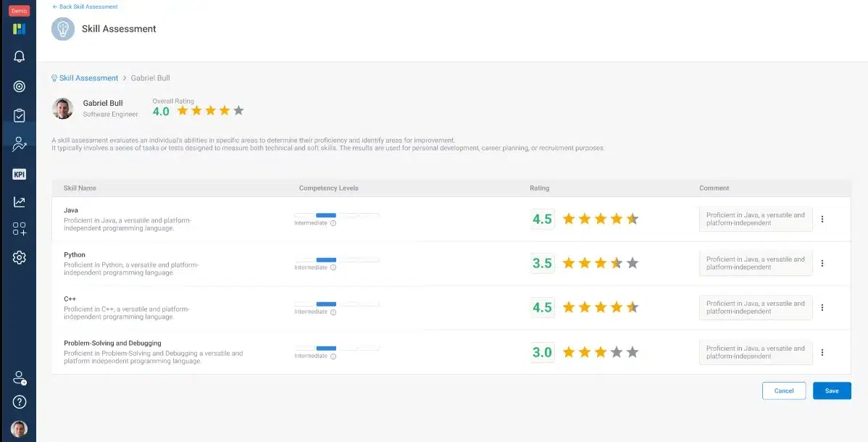The width and height of the screenshot is (868, 442).
Task: Open the three-dot menu for Java row
Action: [822, 220]
